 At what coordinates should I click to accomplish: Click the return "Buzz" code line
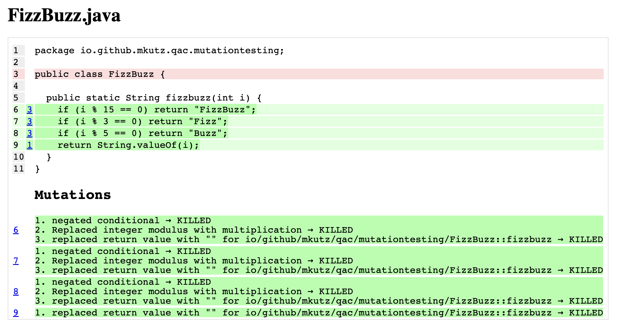click(143, 133)
